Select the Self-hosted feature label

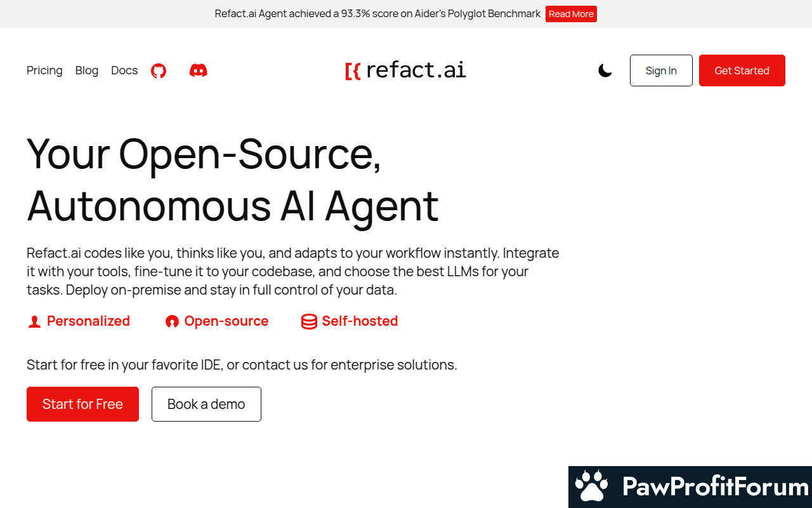tap(360, 321)
